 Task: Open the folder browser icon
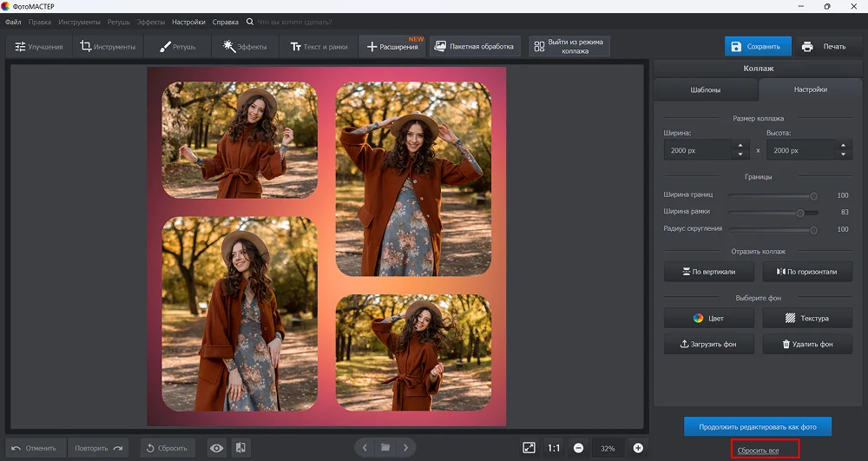tap(385, 448)
